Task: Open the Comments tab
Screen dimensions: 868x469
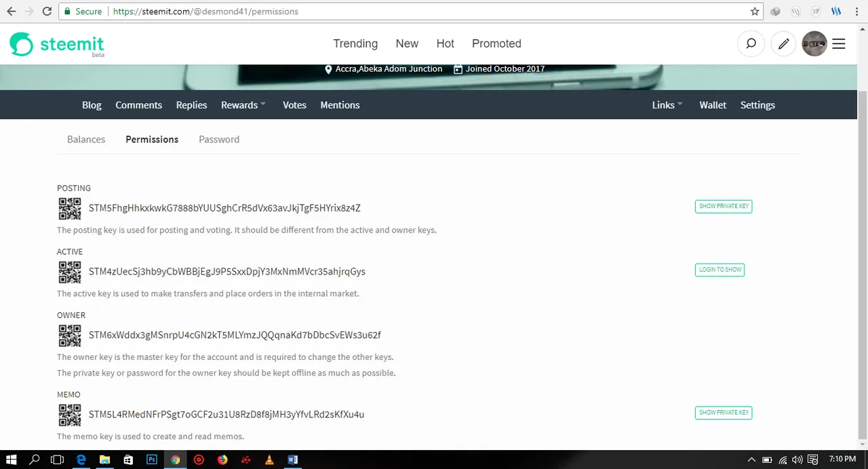Action: coord(138,105)
